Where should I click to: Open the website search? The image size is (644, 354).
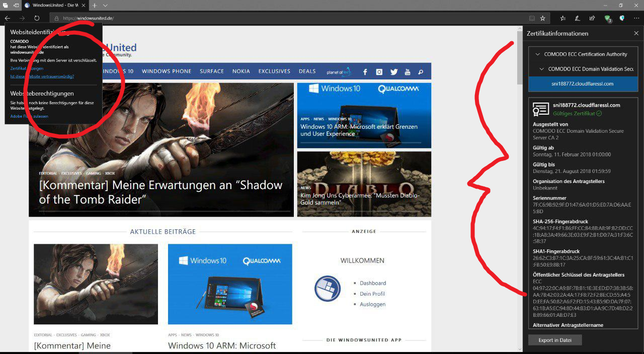click(x=421, y=72)
